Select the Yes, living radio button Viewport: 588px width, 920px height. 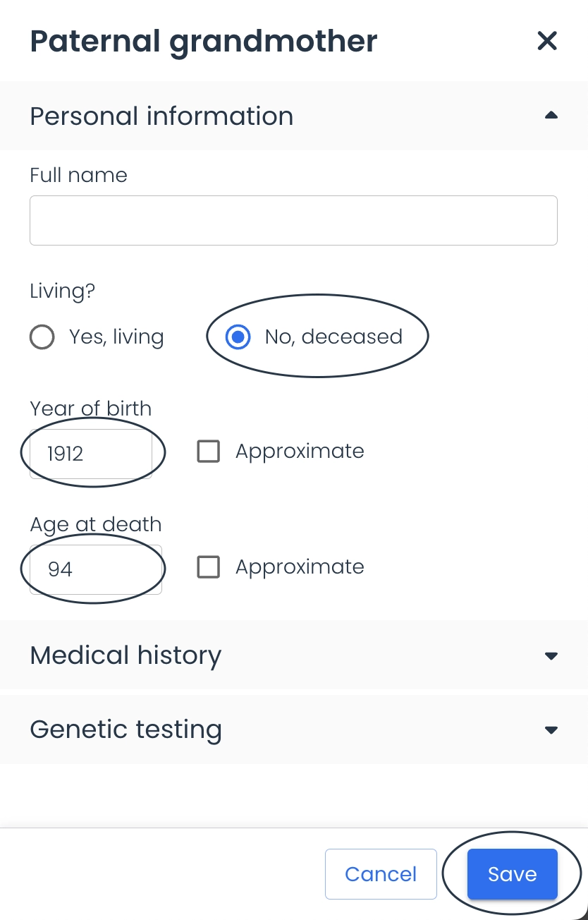(x=42, y=337)
